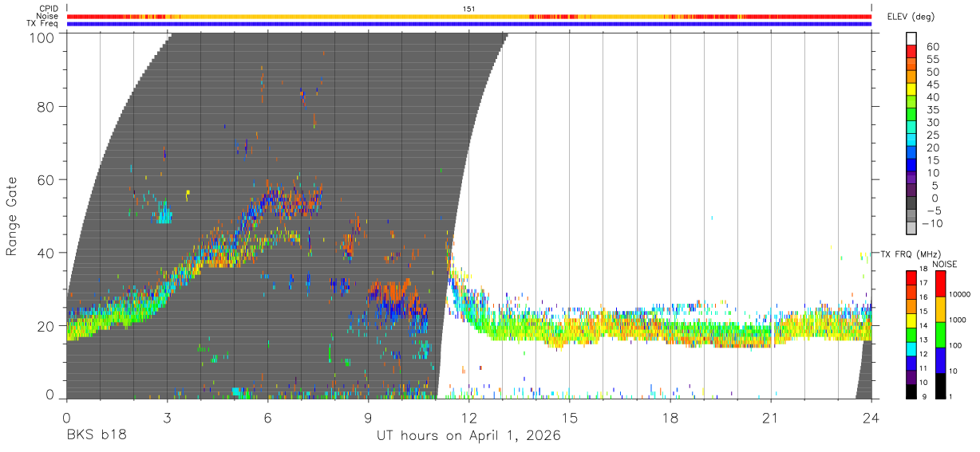Viewport: 980px width, 452px height.
Task: Click the '60' tick on Range Gate axis
Action: click(x=46, y=179)
